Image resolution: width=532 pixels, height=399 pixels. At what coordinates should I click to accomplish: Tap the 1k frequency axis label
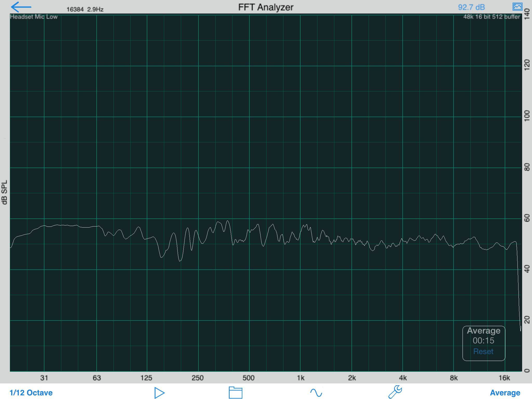[x=301, y=378]
